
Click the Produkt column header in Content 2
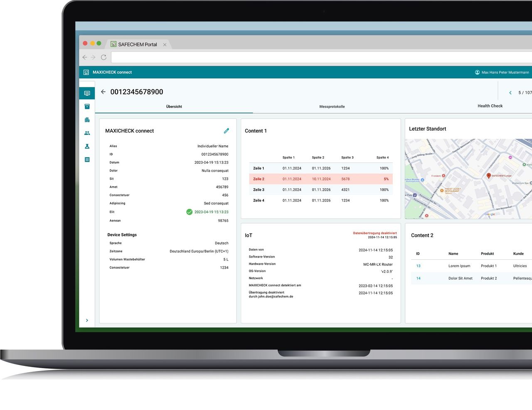click(x=487, y=253)
